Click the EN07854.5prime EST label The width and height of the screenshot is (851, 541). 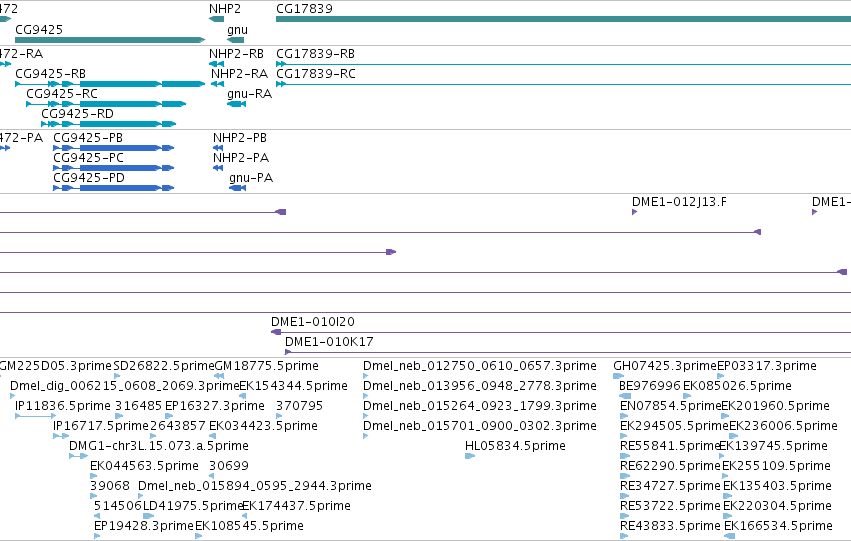(x=670, y=406)
